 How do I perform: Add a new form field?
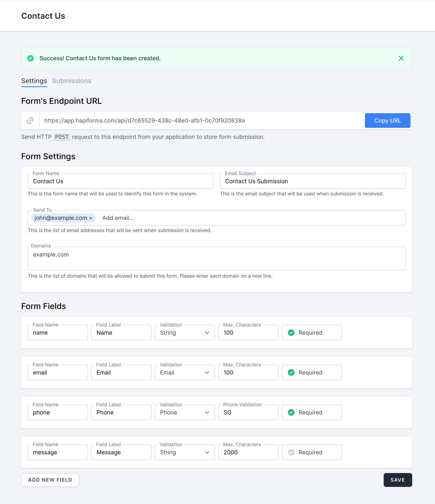pos(50,480)
